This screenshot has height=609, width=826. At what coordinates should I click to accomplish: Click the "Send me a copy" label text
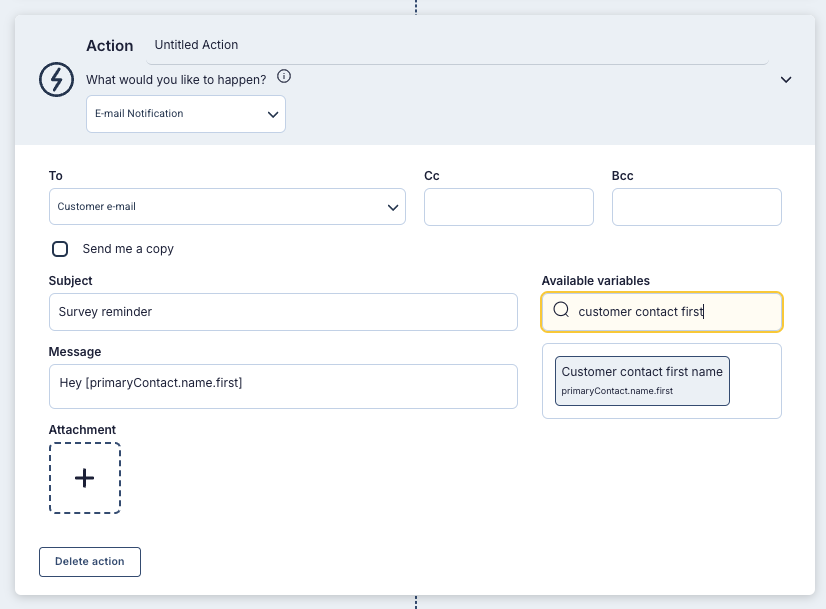coord(128,249)
